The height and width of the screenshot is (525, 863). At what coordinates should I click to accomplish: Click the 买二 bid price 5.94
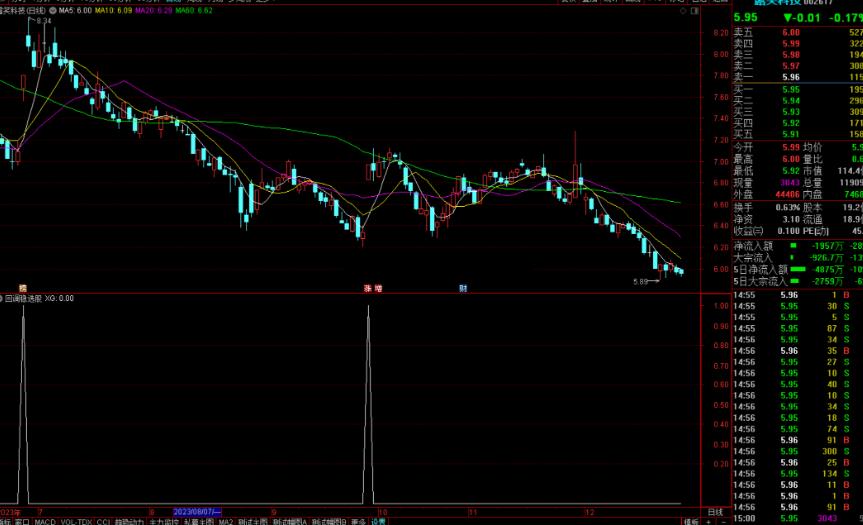[791, 101]
